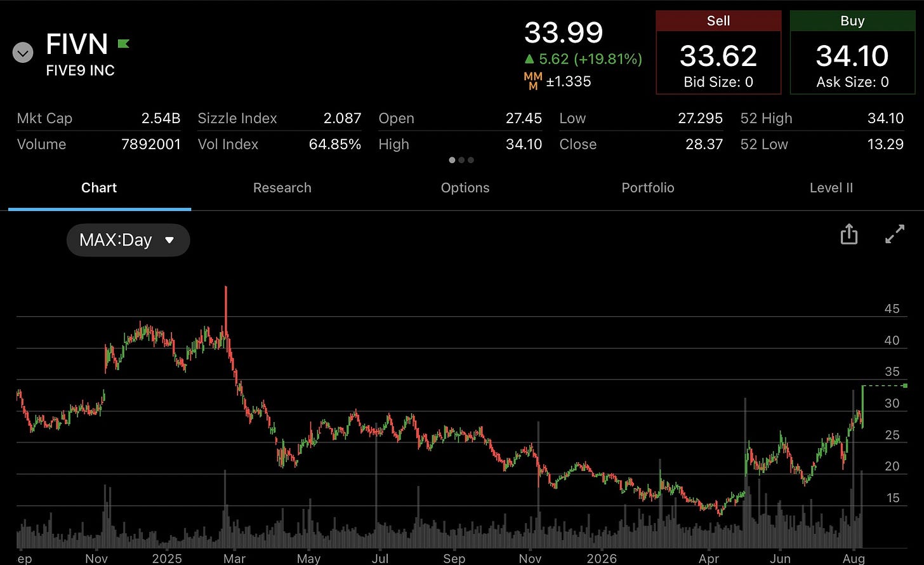Open the MAX:Day timeframe dropdown
This screenshot has width=924, height=565.
click(x=128, y=240)
